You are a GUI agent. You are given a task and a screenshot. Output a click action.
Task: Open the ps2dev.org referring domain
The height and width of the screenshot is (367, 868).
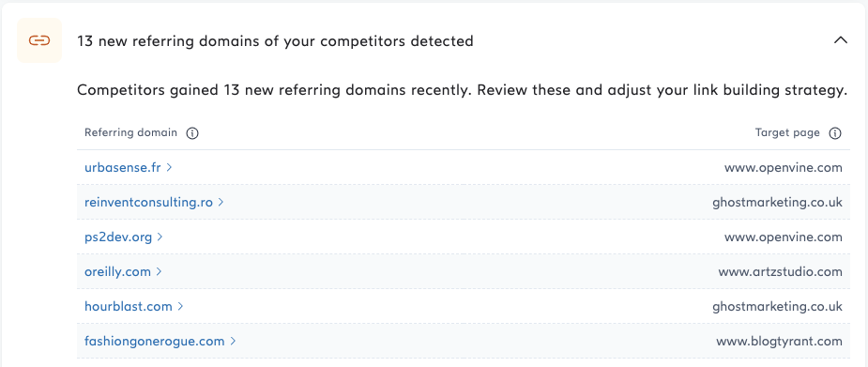[118, 237]
